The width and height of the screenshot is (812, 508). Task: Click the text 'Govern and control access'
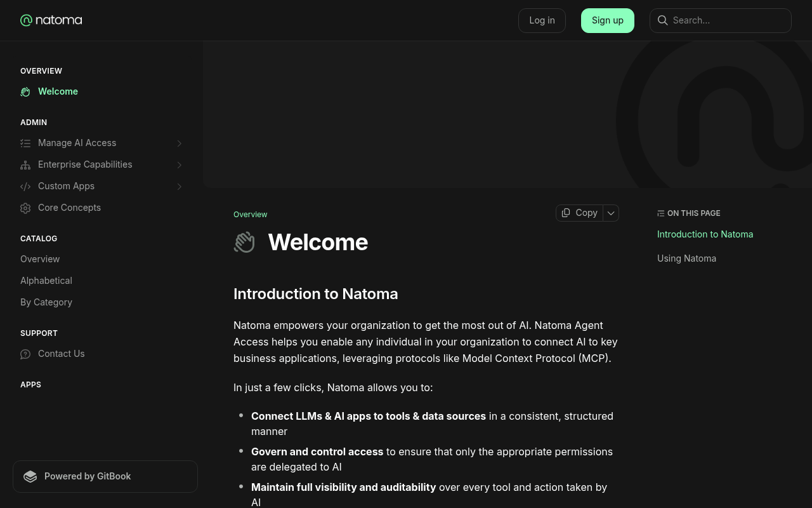point(317,452)
